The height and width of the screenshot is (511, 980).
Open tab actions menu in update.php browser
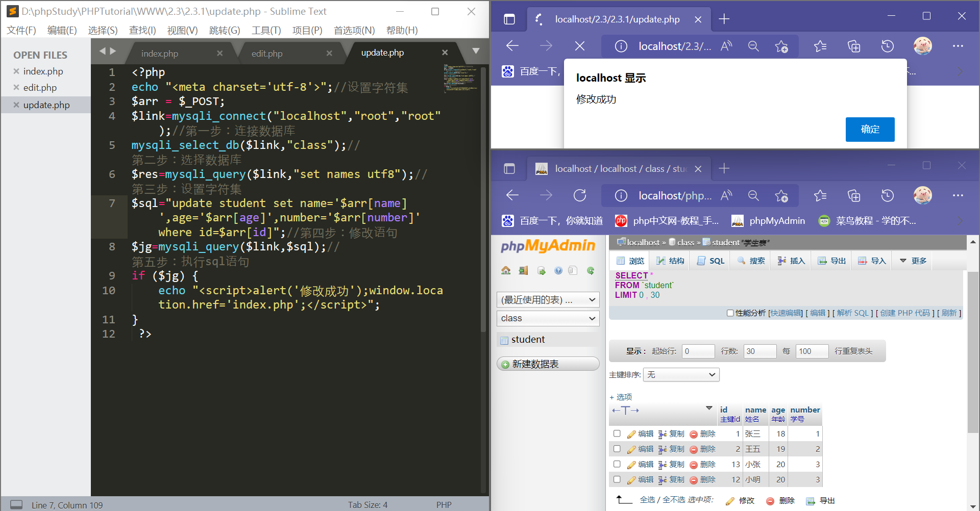(x=509, y=19)
